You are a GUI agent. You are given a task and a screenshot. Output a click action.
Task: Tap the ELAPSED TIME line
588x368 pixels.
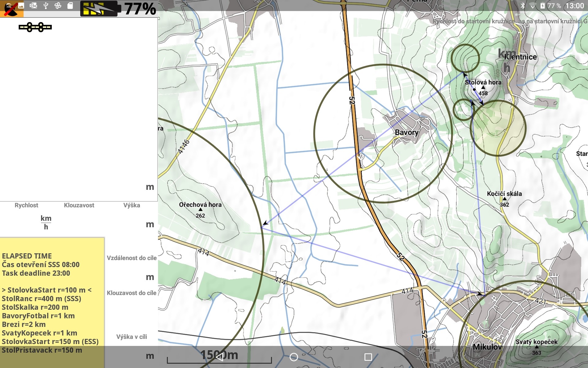click(27, 256)
